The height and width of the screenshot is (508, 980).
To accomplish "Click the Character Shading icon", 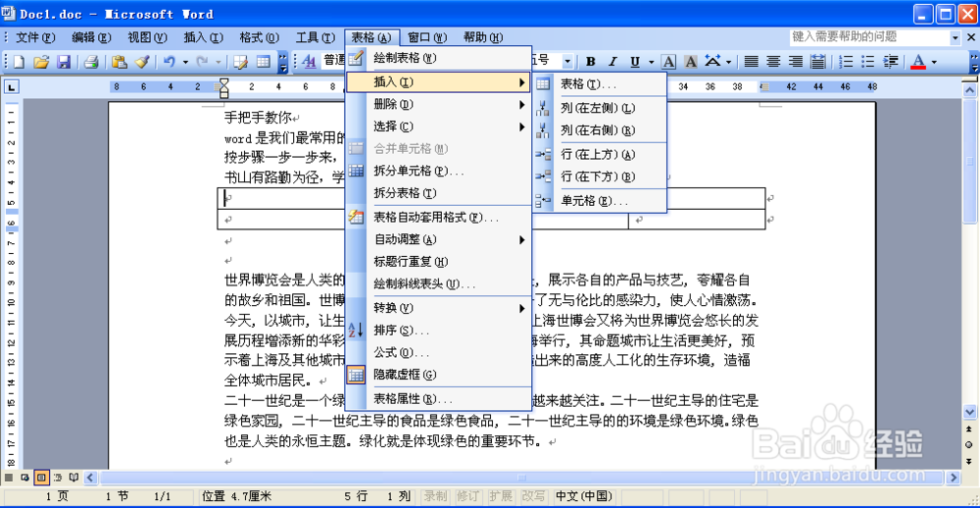I will [691, 62].
